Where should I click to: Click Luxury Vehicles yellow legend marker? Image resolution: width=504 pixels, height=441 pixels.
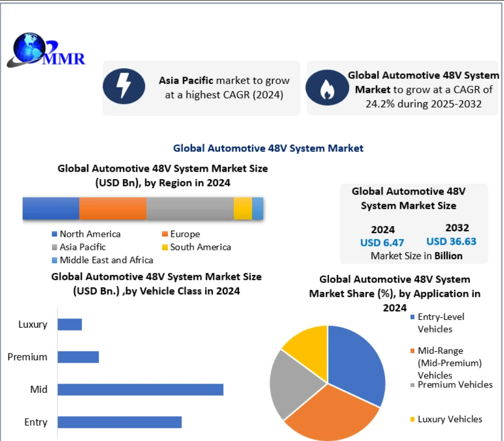pos(413,419)
